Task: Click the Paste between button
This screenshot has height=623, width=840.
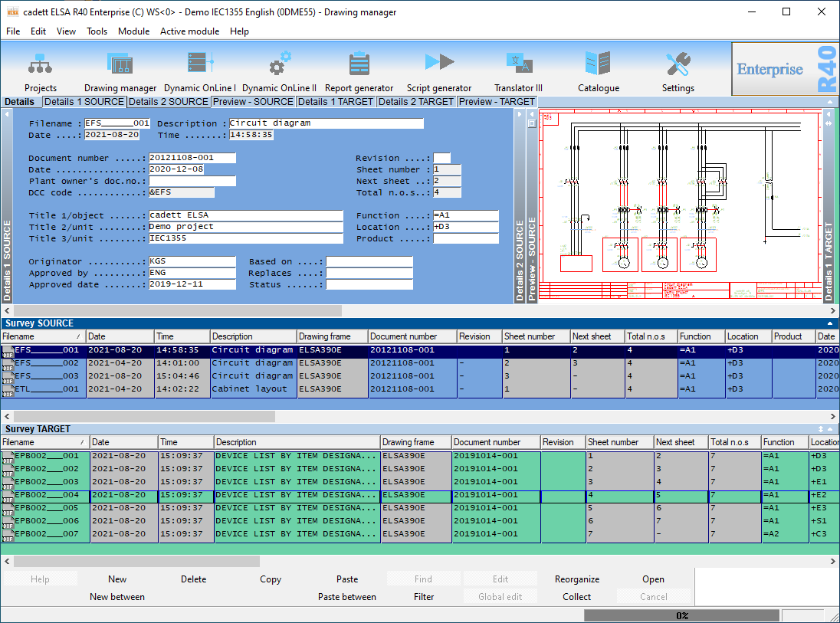Action: pyautogui.click(x=346, y=597)
